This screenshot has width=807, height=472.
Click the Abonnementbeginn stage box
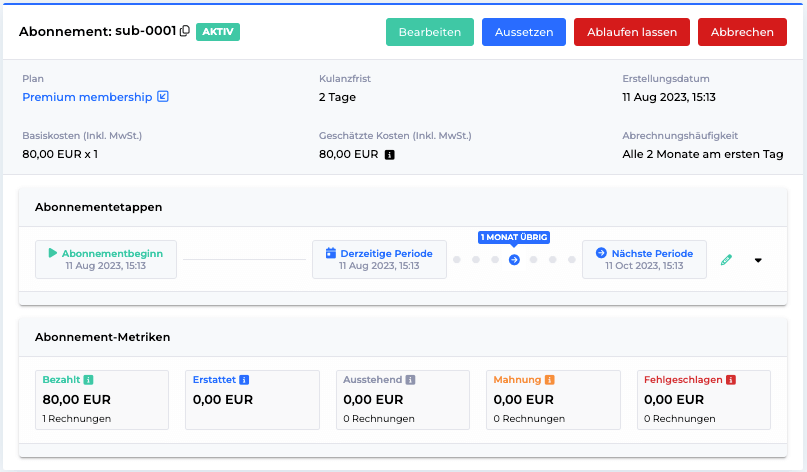(x=106, y=259)
